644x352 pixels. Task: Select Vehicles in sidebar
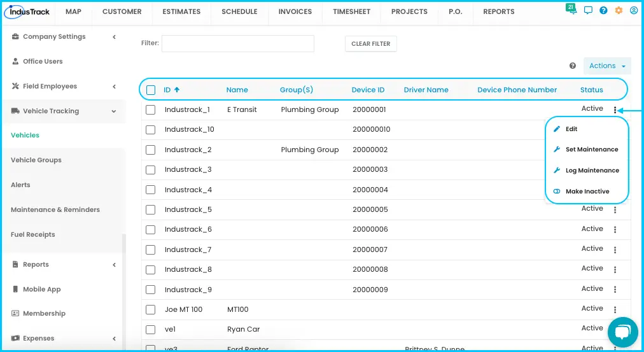(25, 135)
